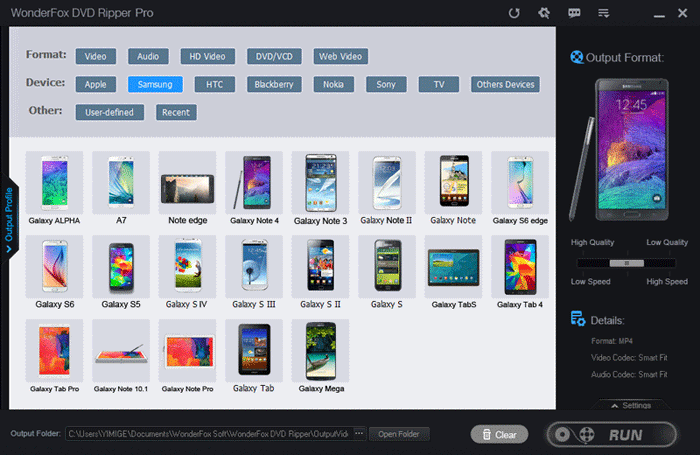Show Blackberry device profiles

[274, 84]
